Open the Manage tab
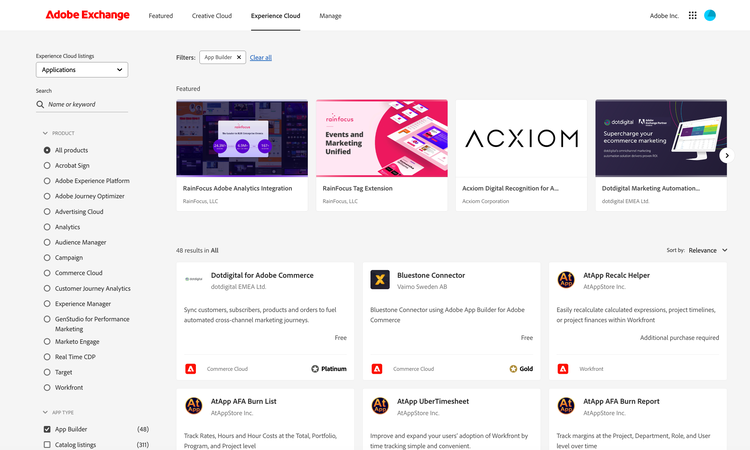Screen dimensions: 750x450 tap(331, 16)
